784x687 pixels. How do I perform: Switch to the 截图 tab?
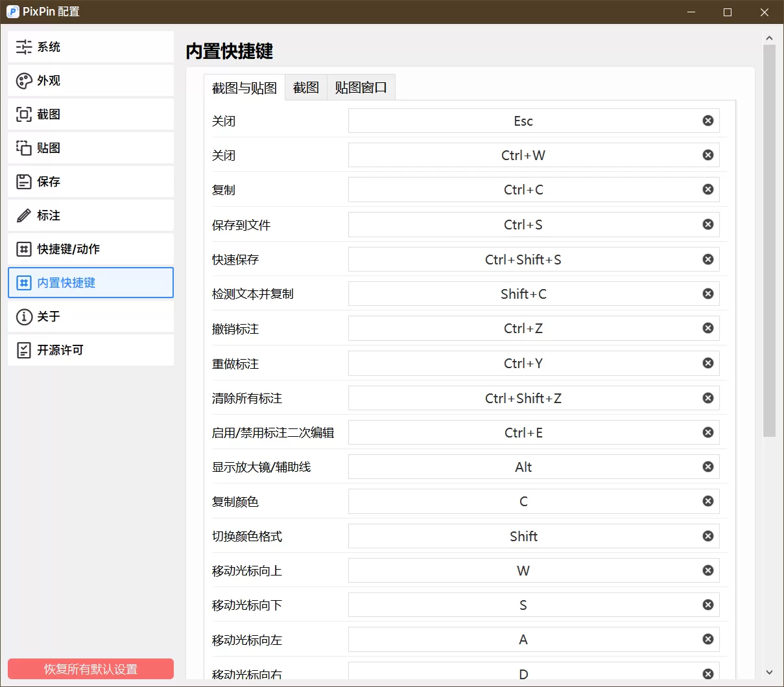305,87
